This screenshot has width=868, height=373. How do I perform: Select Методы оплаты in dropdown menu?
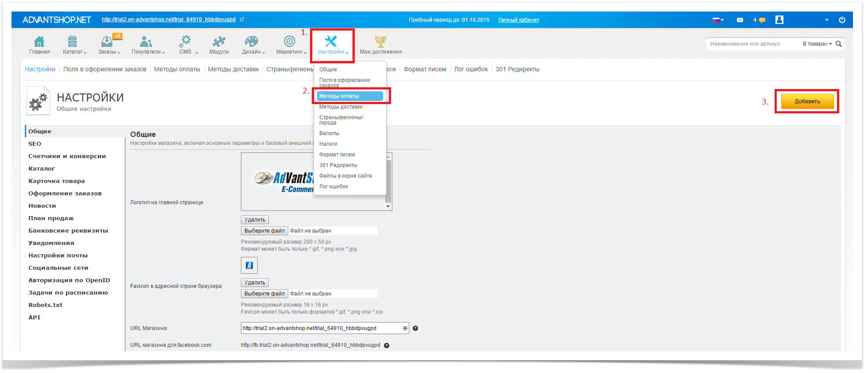pos(349,96)
